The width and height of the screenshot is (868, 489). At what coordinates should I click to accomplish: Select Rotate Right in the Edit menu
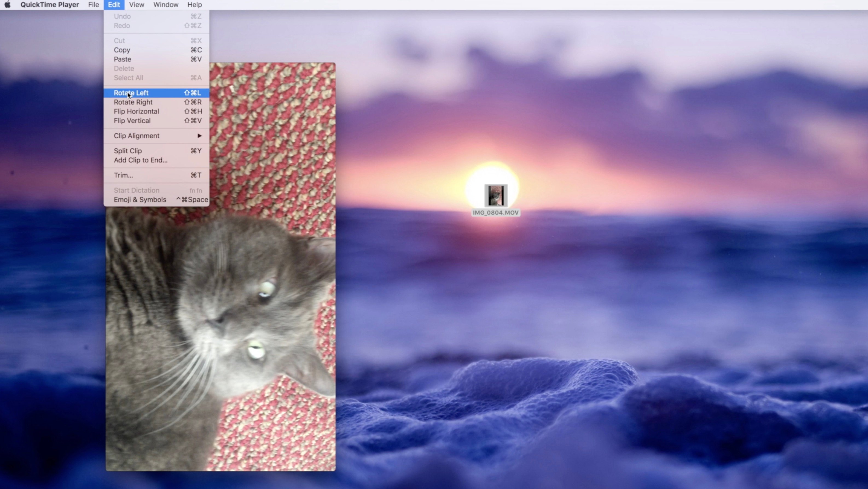[156, 102]
